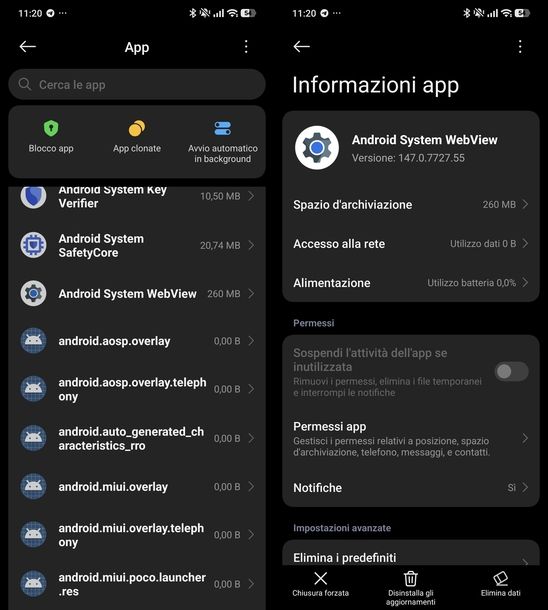
Task: Open android.miui.overlay row chevron
Action: tap(251, 486)
